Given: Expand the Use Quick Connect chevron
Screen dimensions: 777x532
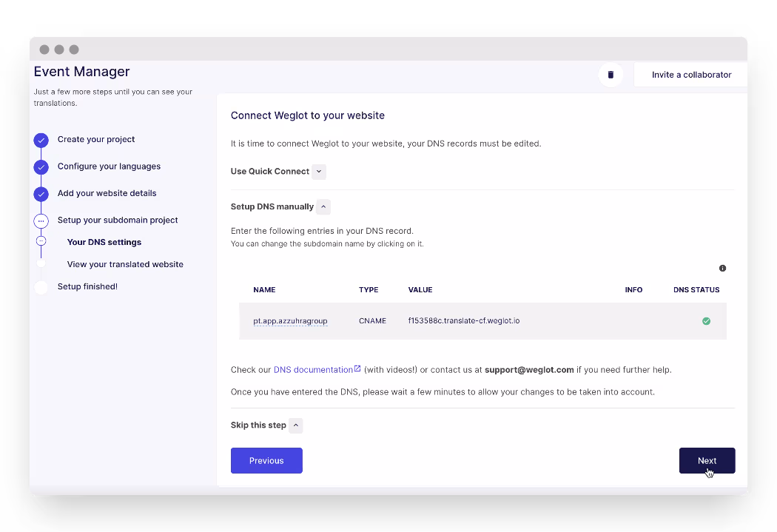Looking at the screenshot, I should point(319,172).
